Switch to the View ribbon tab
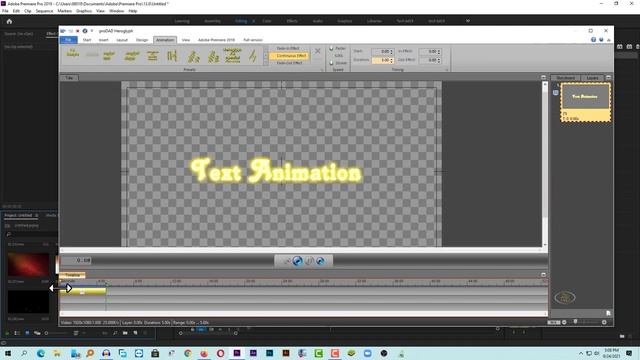The width and height of the screenshot is (640, 360). point(186,40)
